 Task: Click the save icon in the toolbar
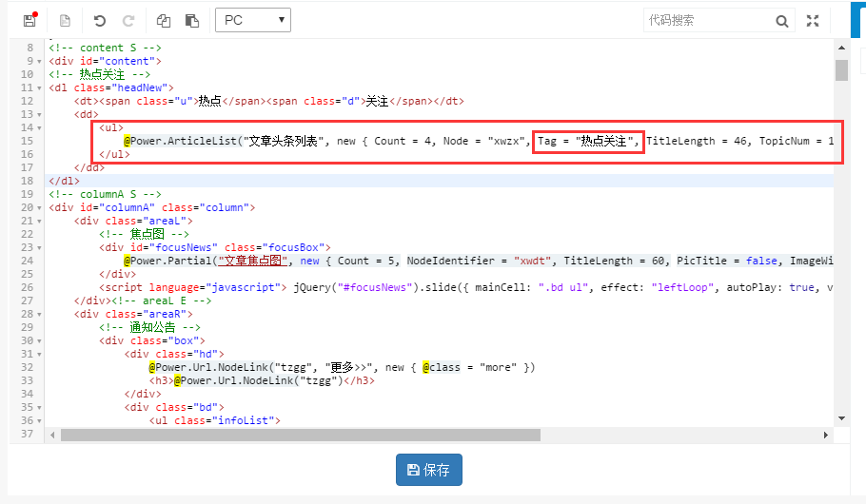click(x=29, y=20)
